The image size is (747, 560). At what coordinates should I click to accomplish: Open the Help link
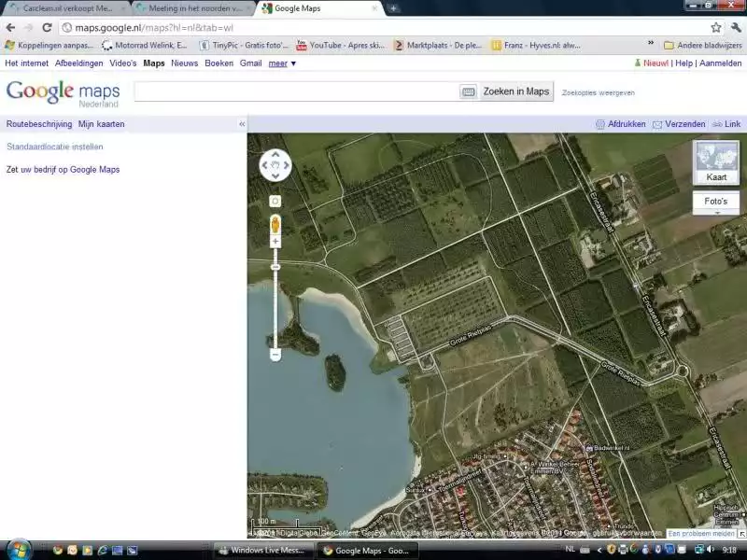coord(684,63)
